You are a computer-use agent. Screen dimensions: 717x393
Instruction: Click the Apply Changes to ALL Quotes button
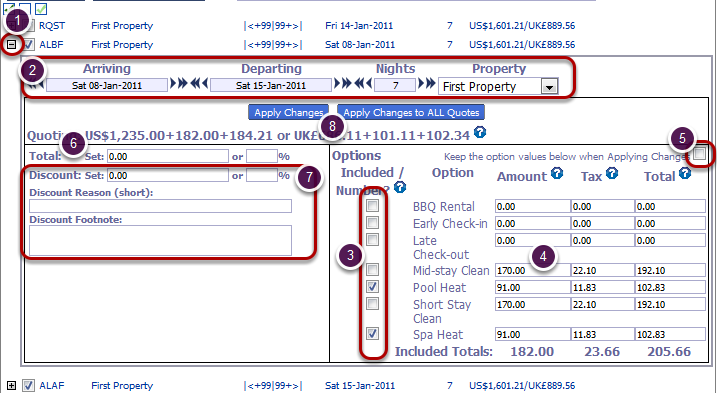(x=411, y=113)
